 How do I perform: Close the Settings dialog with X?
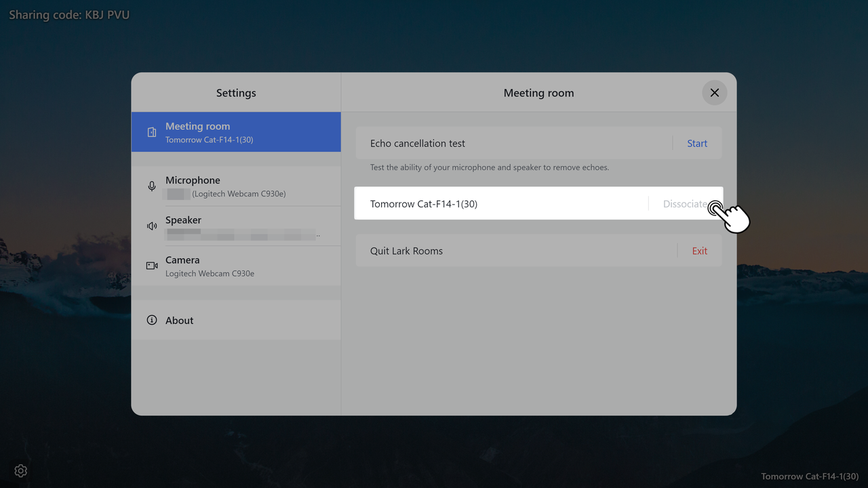point(714,93)
